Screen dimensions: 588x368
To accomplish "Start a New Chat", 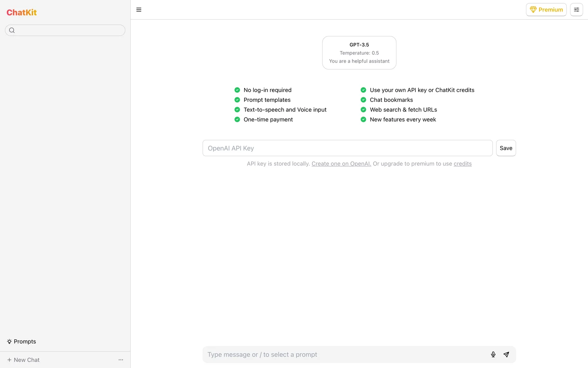I will (x=23, y=360).
